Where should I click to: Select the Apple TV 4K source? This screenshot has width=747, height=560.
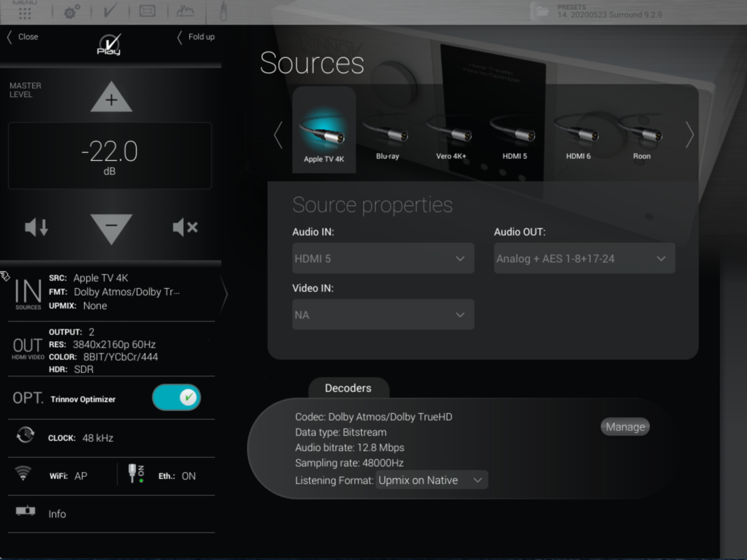click(324, 130)
